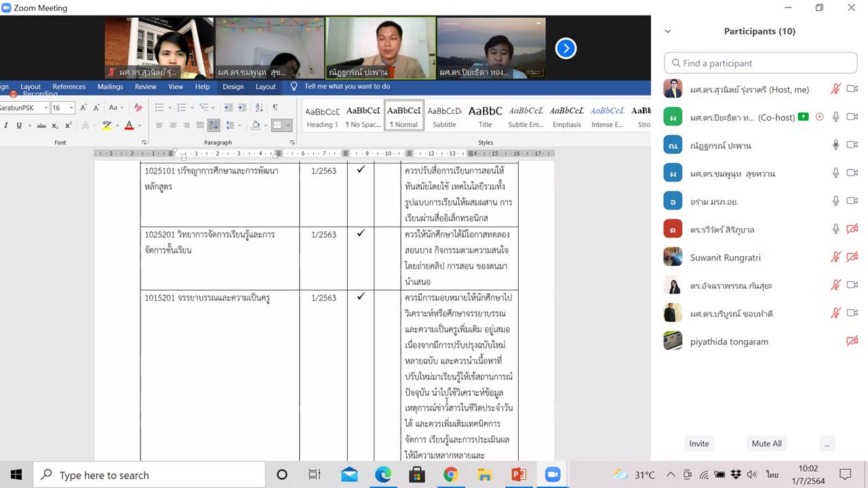The height and width of the screenshot is (488, 868).
Task: Increase paragraph indent
Action: (x=242, y=108)
